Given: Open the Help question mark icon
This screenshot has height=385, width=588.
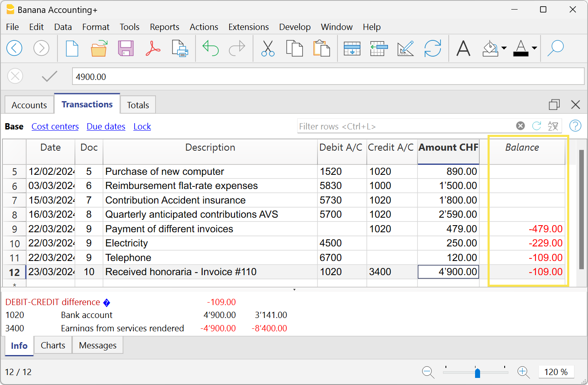Looking at the screenshot, I should tap(575, 125).
